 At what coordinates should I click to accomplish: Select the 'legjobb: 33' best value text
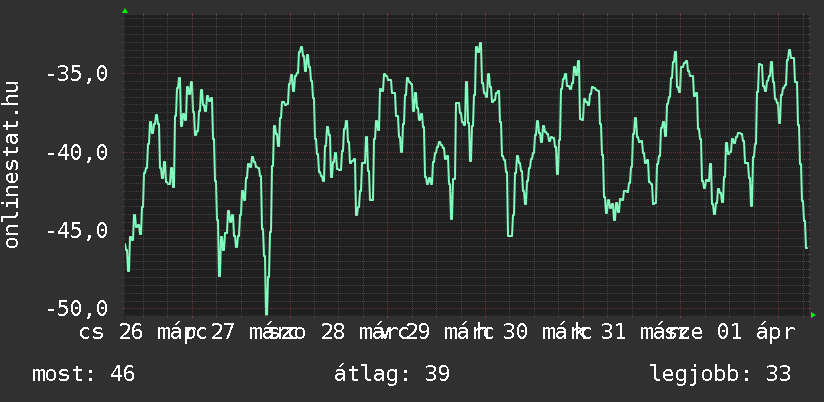tap(720, 374)
